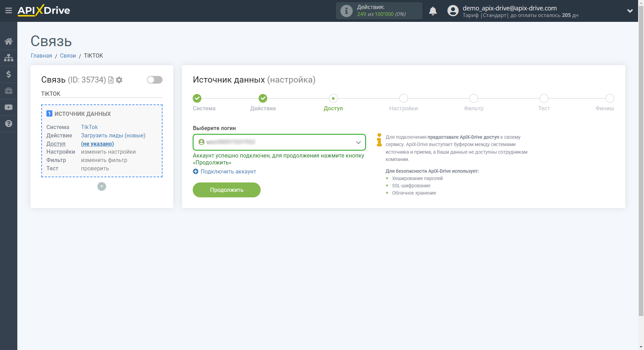644x350 pixels.
Task: Click the проверить test link
Action: [95, 168]
